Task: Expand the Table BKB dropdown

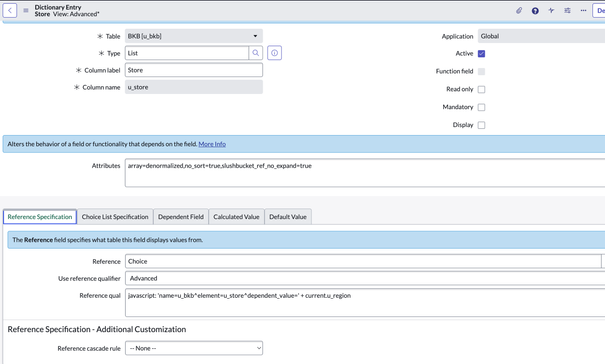Action: (194, 36)
